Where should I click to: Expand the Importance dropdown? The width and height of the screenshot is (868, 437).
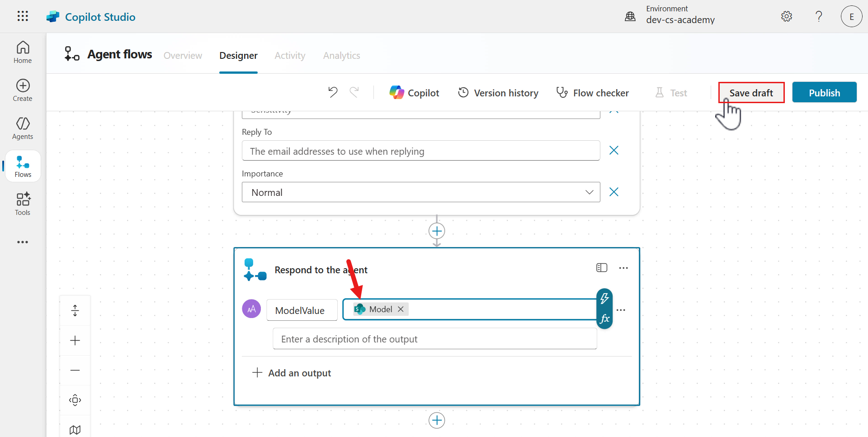point(589,192)
